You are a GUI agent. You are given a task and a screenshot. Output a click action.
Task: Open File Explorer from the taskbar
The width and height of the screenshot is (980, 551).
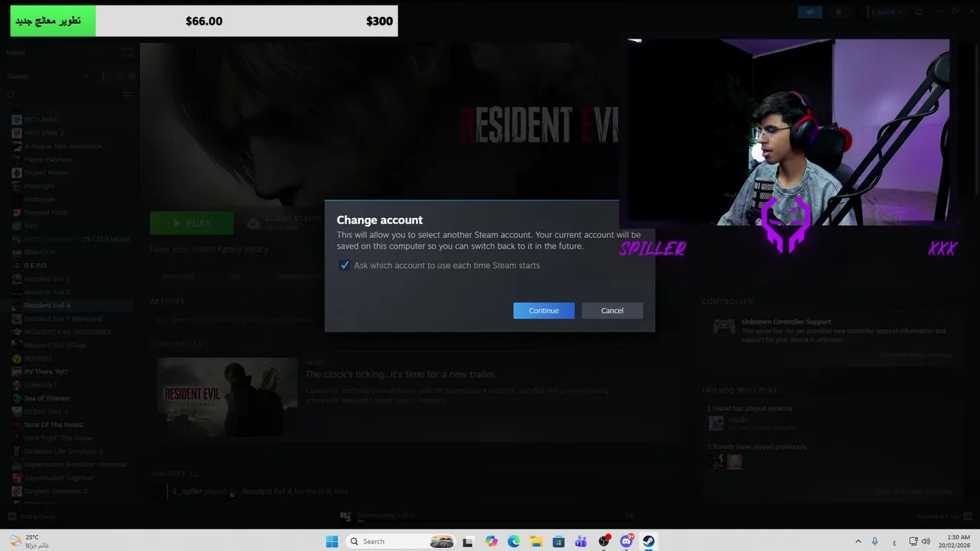tap(536, 541)
